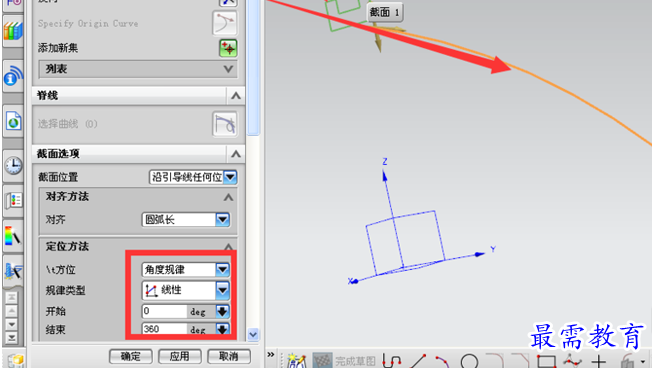652x368 pixels.
Task: Open the machining wizard sidebar tab
Action: click(x=13, y=271)
